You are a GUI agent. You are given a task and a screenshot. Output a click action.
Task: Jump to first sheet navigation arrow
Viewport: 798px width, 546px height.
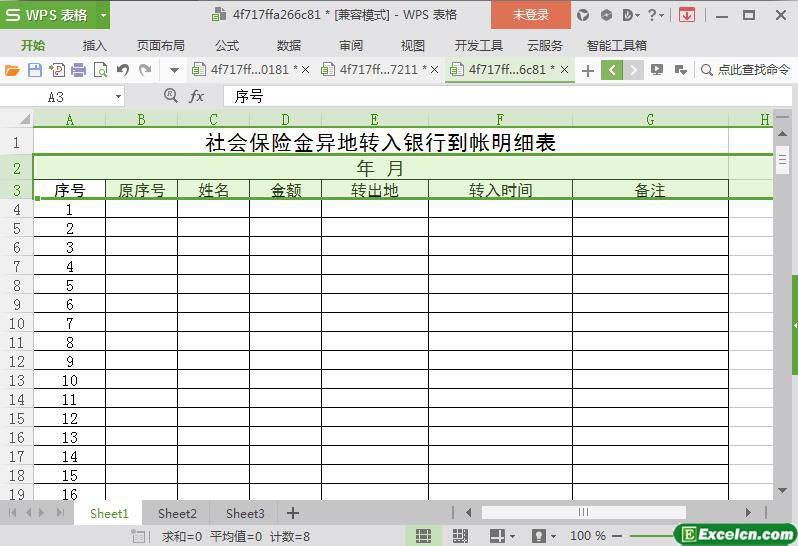point(13,512)
